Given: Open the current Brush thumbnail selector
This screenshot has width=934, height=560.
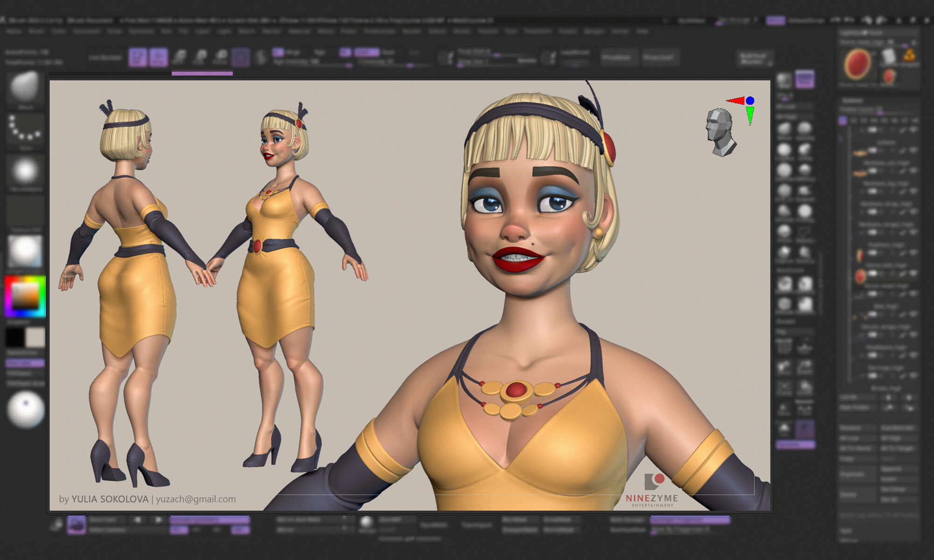Looking at the screenshot, I should coord(25,87).
